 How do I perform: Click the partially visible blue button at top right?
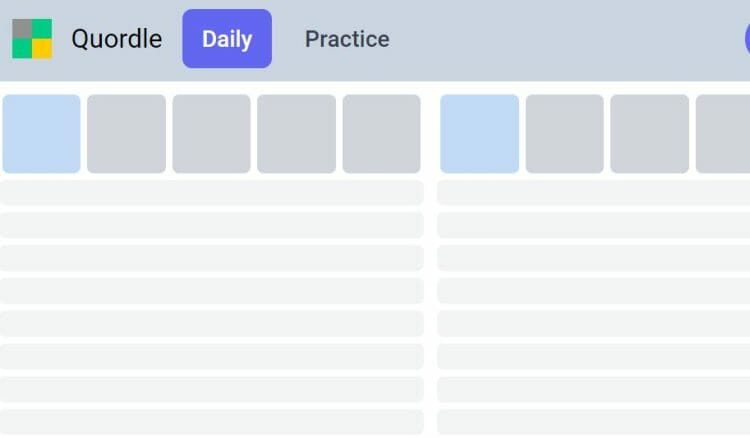coord(747,39)
